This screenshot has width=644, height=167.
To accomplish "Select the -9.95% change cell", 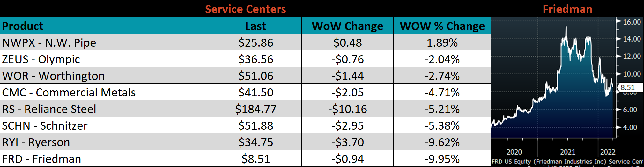I will (442, 159).
